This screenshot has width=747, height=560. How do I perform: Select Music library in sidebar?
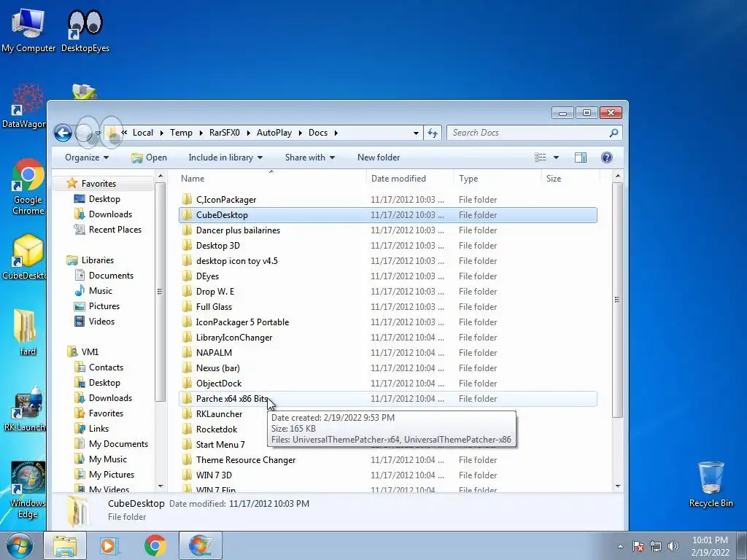pyautogui.click(x=100, y=290)
